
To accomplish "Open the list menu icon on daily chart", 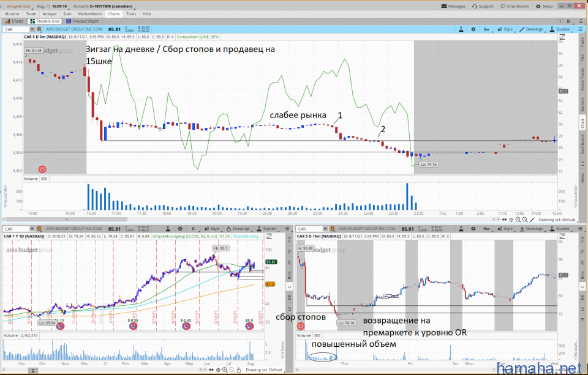I will click(x=287, y=229).
